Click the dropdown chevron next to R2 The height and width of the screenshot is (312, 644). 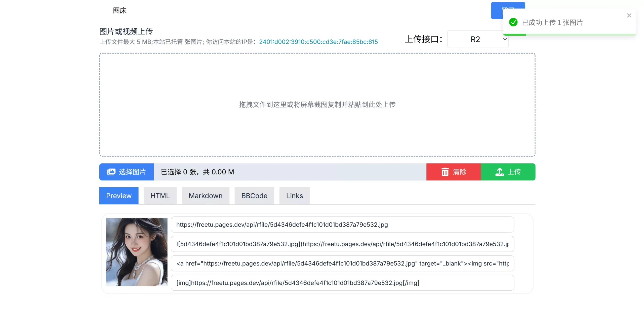505,39
